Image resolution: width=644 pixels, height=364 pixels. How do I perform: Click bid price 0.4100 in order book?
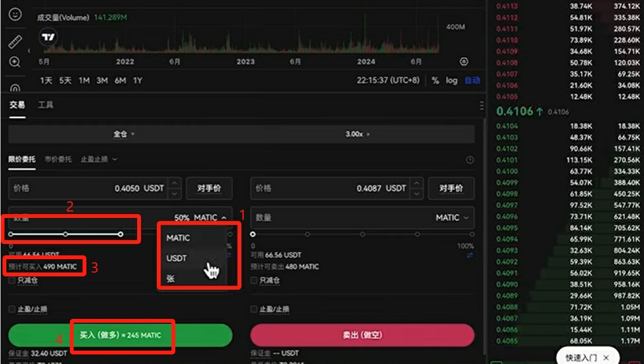click(x=507, y=172)
